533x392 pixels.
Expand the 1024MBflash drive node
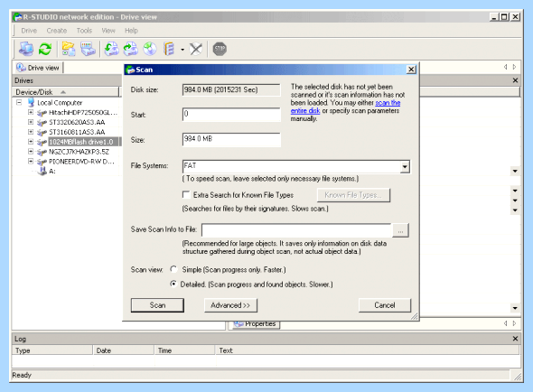coord(31,142)
